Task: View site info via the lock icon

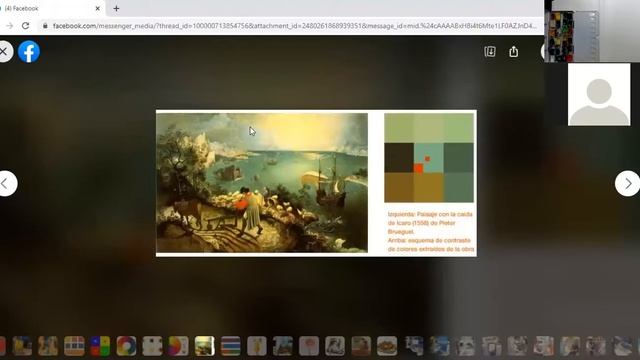Action: coord(45,26)
